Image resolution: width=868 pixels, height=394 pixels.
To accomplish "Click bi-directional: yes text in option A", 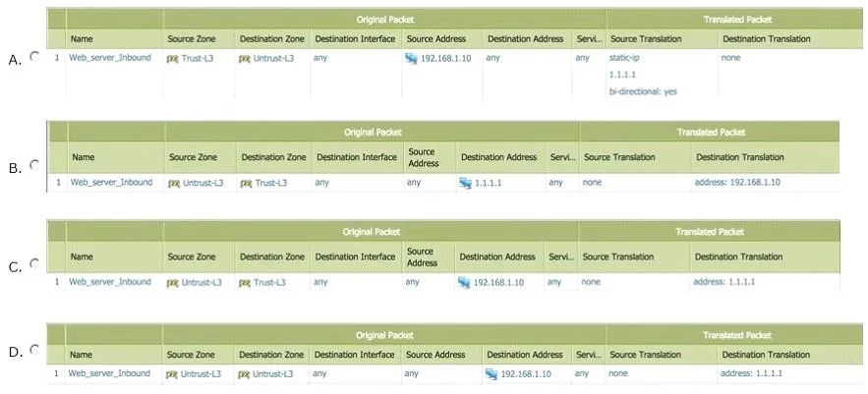I will coord(643,91).
